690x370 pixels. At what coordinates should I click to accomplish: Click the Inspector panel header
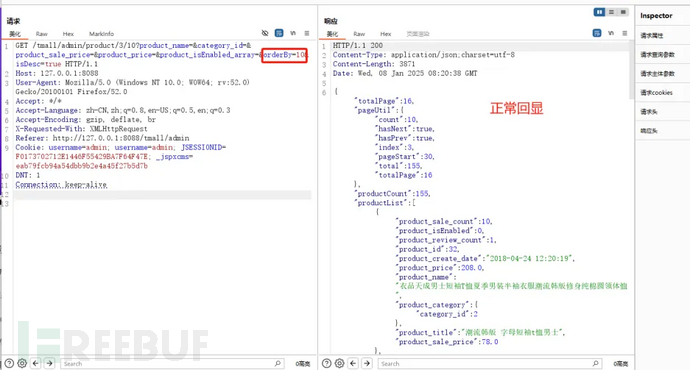tap(656, 16)
